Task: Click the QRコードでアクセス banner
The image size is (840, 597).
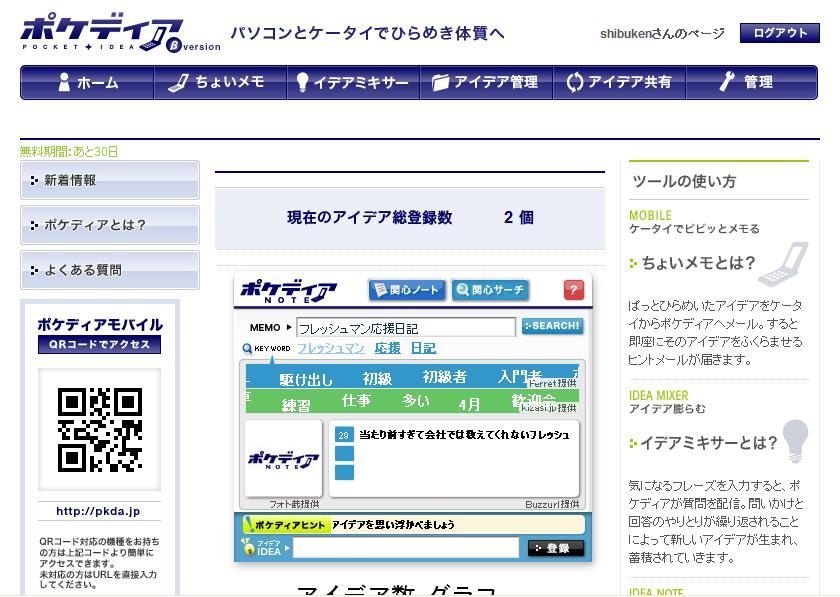Action: (99, 344)
